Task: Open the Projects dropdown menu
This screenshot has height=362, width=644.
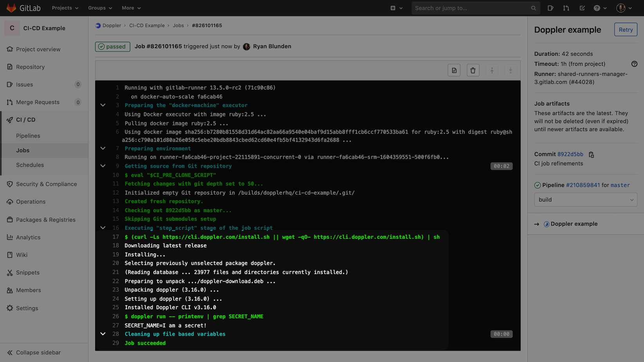Action: click(x=65, y=8)
